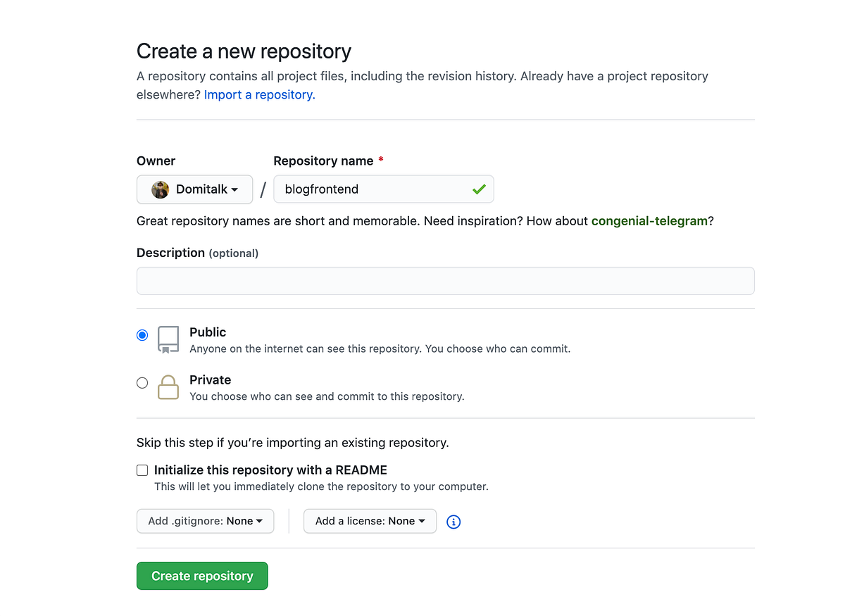Click the Private repository lock icon
Screen dimensions: 845x616
coord(168,387)
